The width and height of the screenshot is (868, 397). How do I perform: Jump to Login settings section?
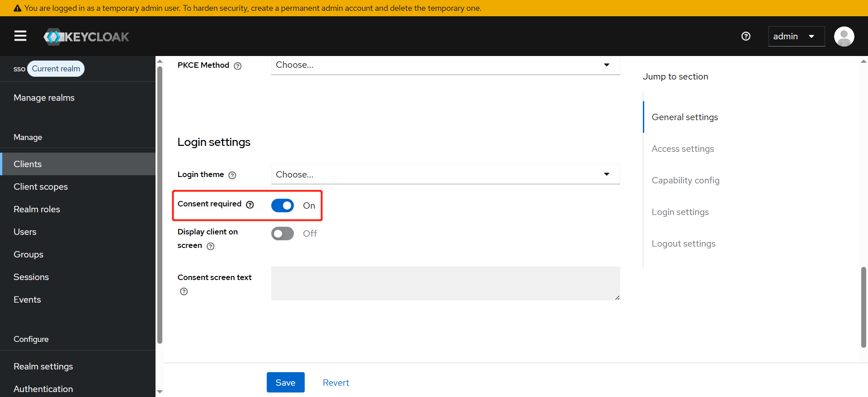coord(680,212)
